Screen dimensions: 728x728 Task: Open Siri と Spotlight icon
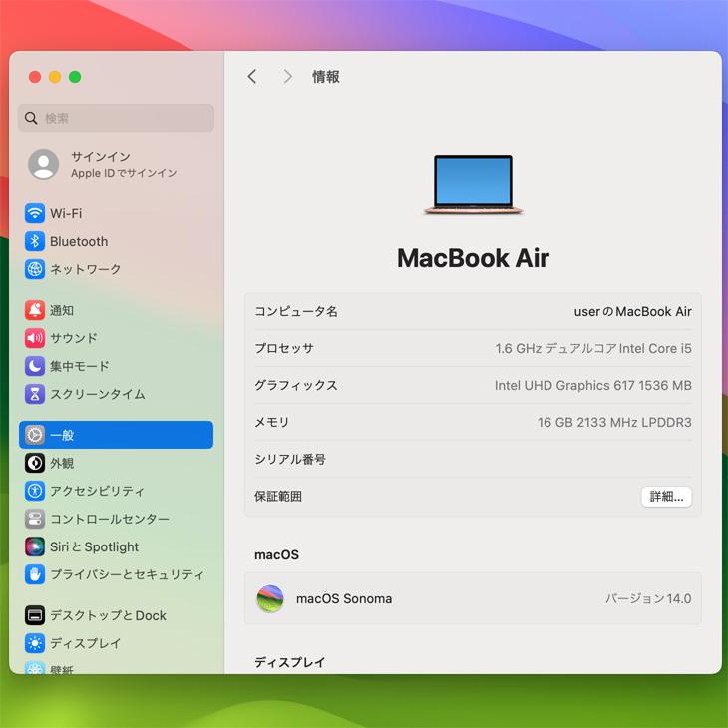35,546
